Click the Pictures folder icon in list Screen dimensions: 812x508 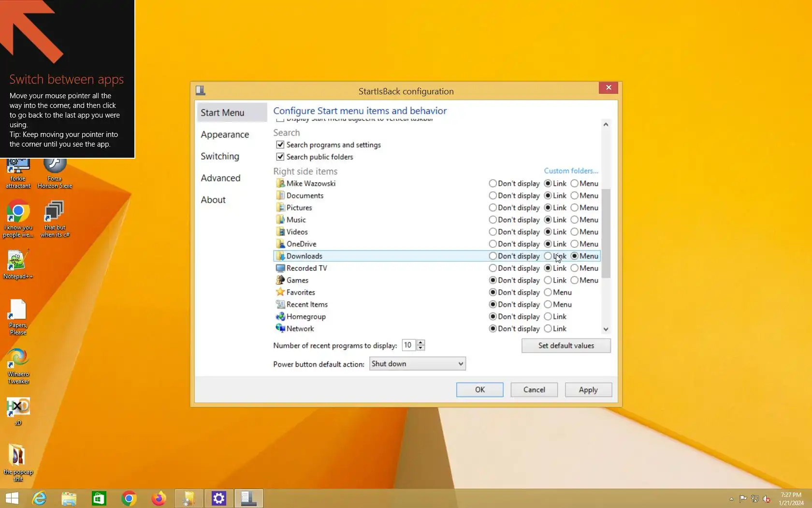(x=280, y=208)
